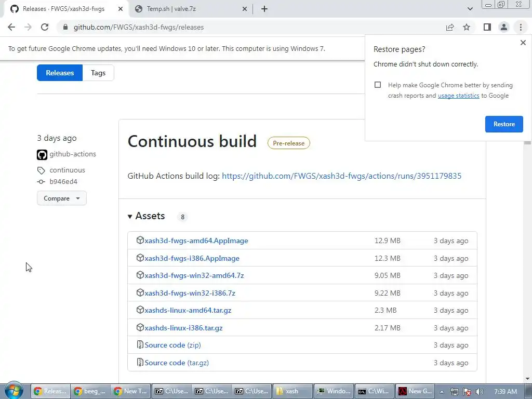This screenshot has width=532, height=399.
Task: Click package icon of xash3d-fwgs-amd64.AppImage
Action: [140, 240]
